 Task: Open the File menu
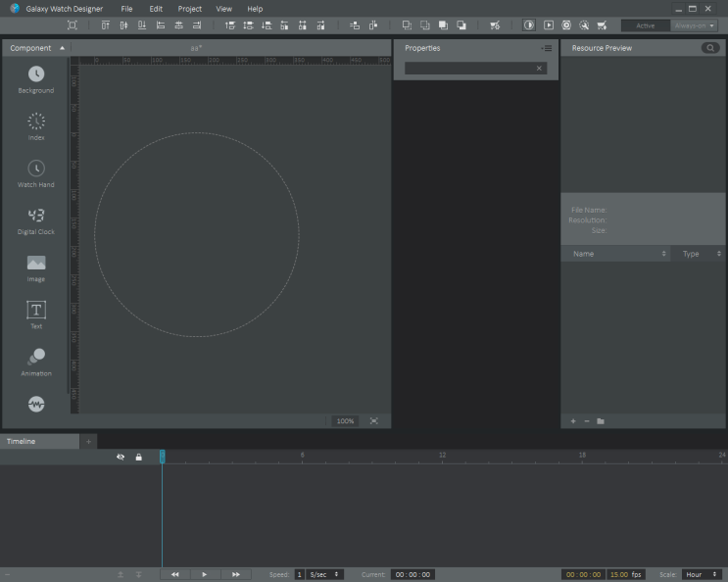click(126, 9)
